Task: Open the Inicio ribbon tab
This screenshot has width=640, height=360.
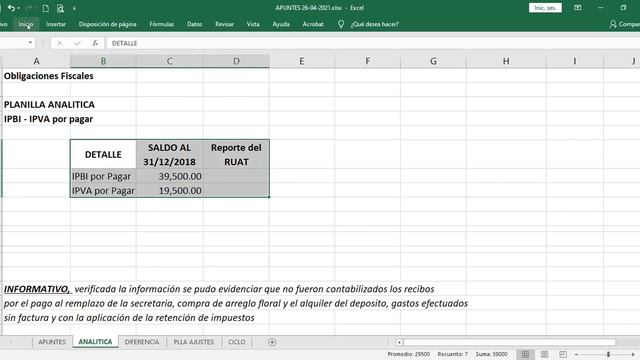Action: tap(26, 24)
